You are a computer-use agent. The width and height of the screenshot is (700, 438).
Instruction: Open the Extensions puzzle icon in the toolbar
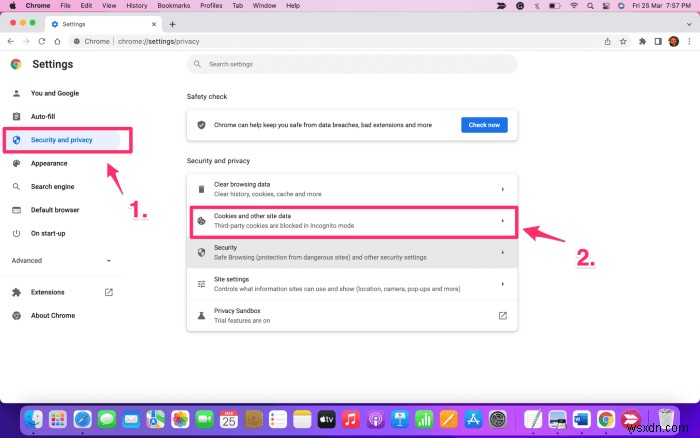tap(642, 42)
